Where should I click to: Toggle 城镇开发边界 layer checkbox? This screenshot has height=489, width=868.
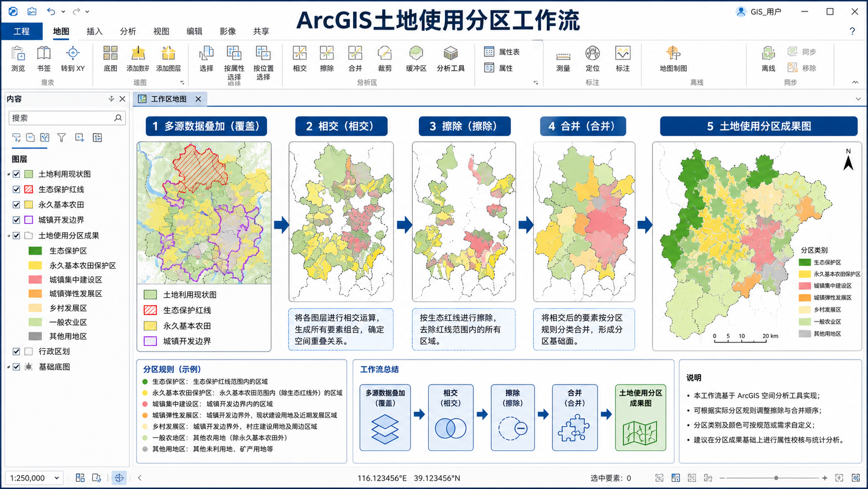tap(17, 220)
